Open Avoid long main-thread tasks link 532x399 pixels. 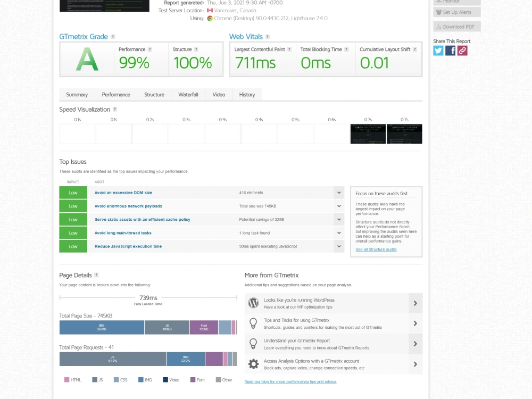(x=123, y=233)
